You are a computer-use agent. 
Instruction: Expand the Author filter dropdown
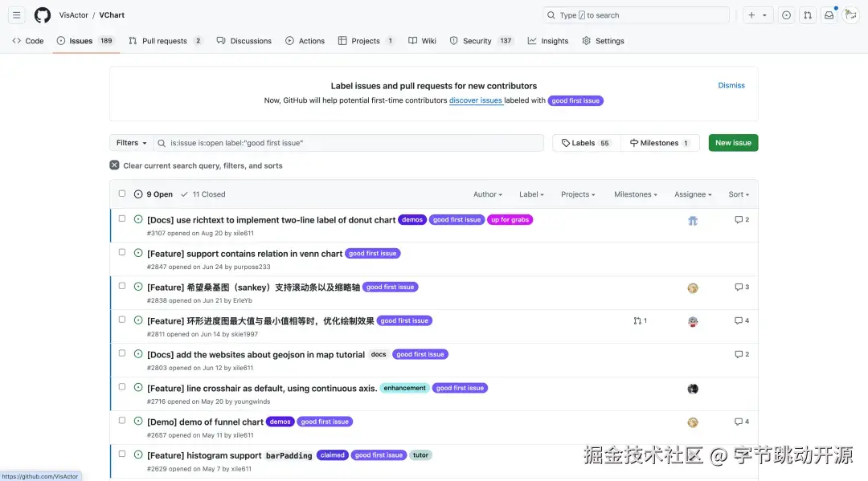tap(486, 194)
